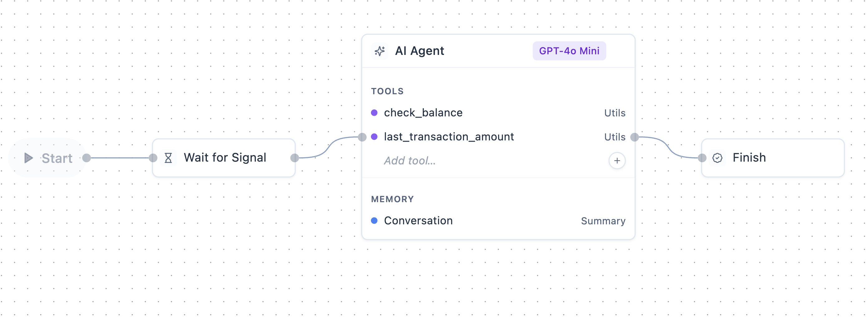Click the checkmark icon on the Finish node

(x=718, y=157)
